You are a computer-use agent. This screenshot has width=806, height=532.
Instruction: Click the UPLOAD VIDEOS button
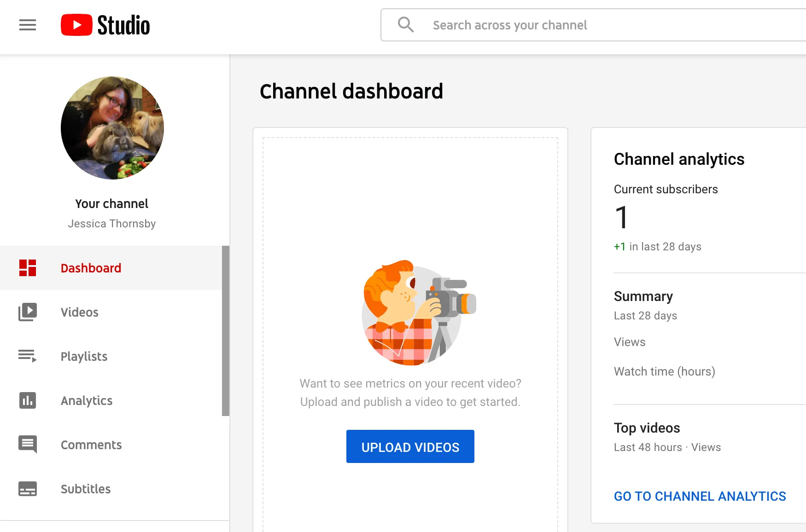click(410, 446)
